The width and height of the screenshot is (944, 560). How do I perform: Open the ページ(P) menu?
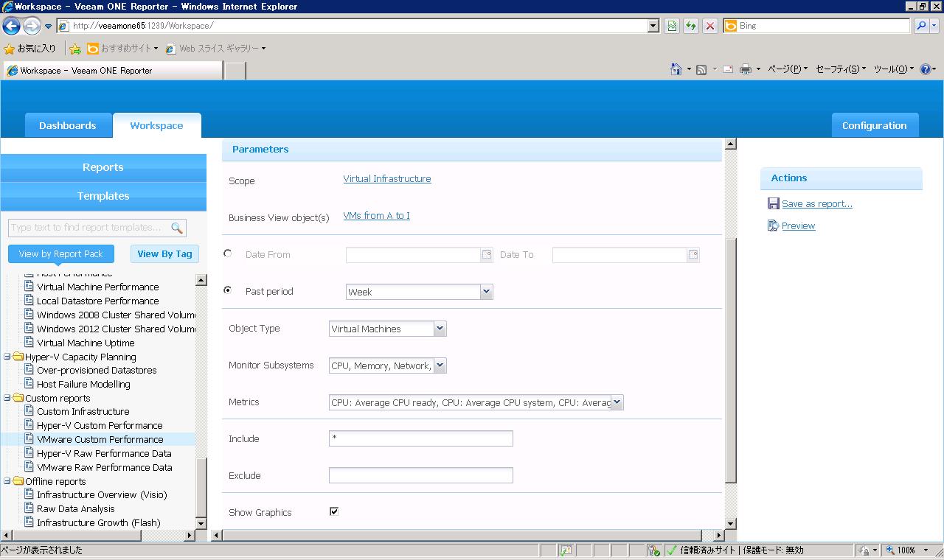pos(788,69)
